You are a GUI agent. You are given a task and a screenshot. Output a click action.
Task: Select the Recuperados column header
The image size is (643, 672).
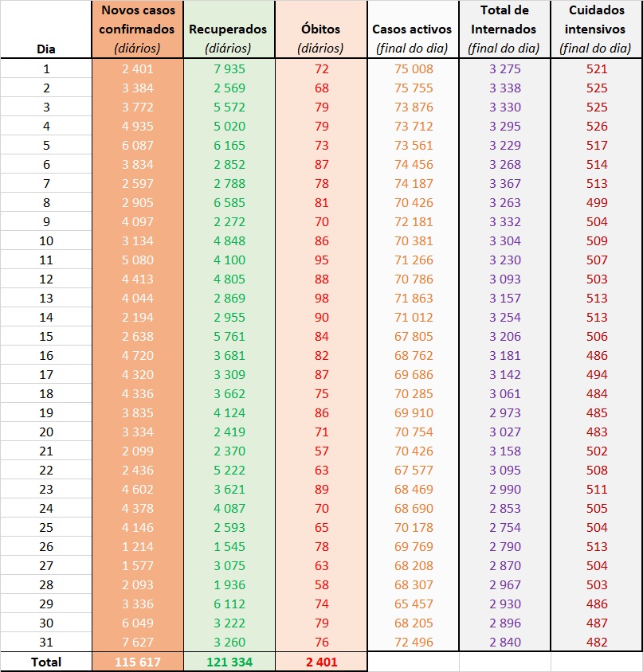(x=228, y=29)
